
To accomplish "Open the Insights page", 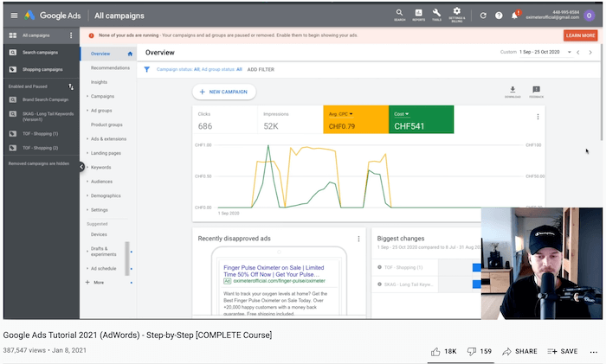I will point(99,82).
